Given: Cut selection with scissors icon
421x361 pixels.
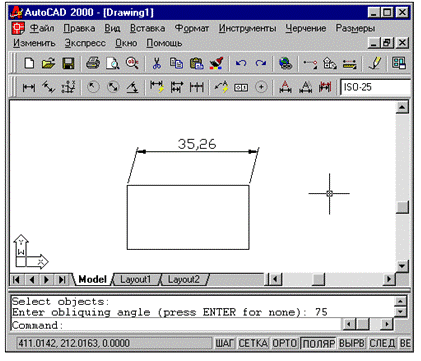Looking at the screenshot, I should [x=156, y=63].
